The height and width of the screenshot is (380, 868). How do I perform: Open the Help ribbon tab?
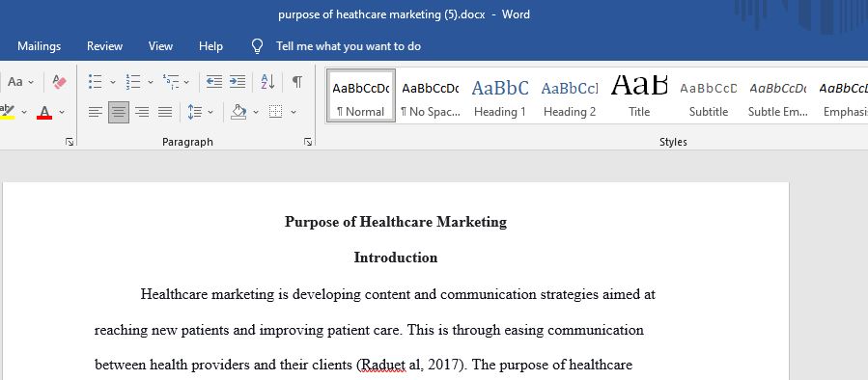pos(210,46)
